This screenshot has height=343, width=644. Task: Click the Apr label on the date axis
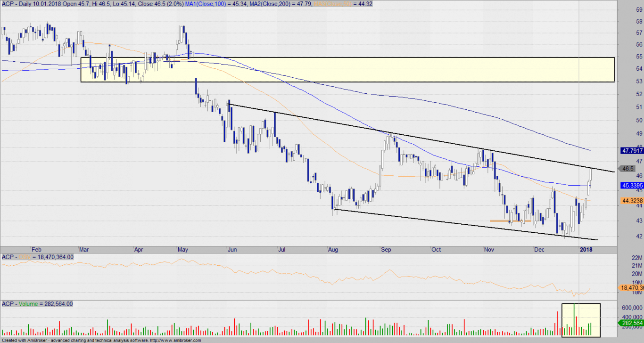(139, 249)
